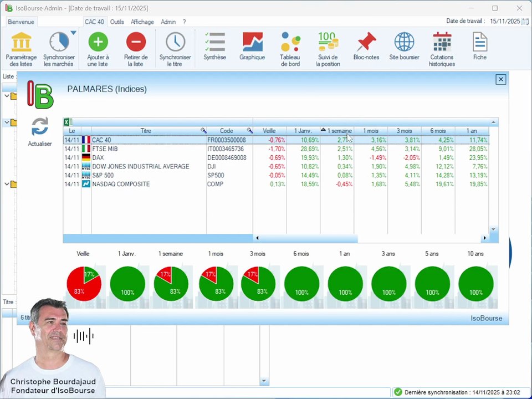Click the 6 mois pie chart
532x399 pixels.
click(x=301, y=284)
